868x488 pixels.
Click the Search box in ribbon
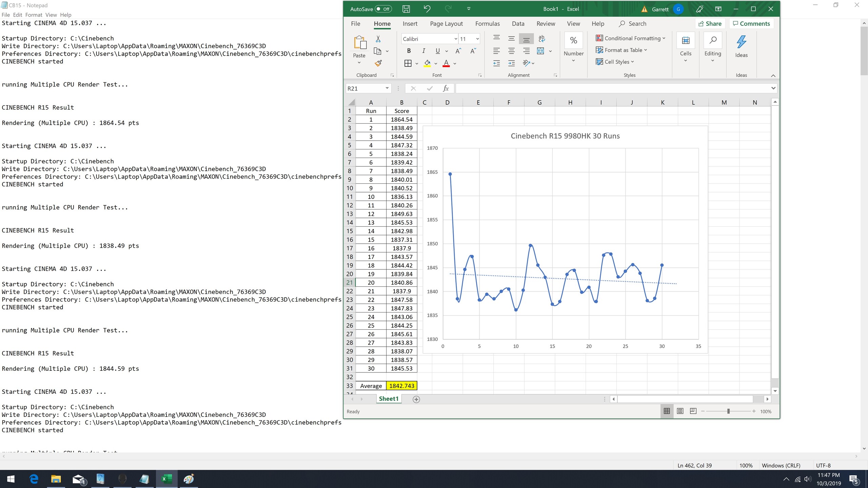tap(632, 24)
